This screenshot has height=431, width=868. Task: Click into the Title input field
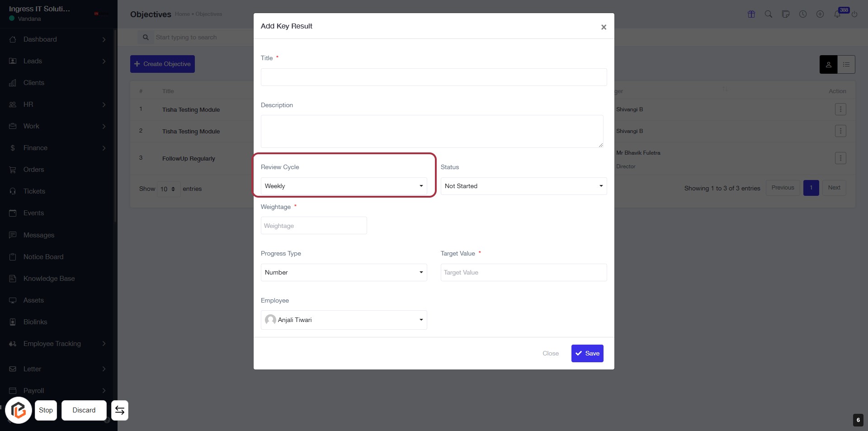click(434, 77)
